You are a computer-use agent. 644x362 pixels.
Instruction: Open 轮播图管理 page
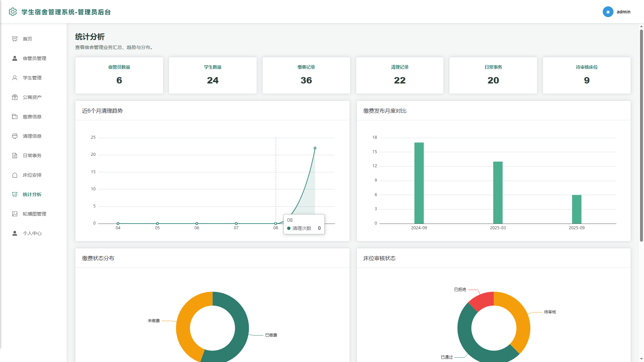[x=34, y=214]
